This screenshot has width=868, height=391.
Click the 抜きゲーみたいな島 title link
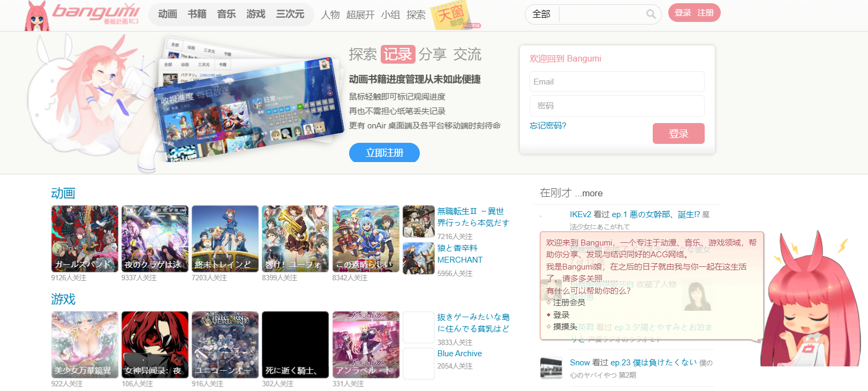pyautogui.click(x=473, y=323)
